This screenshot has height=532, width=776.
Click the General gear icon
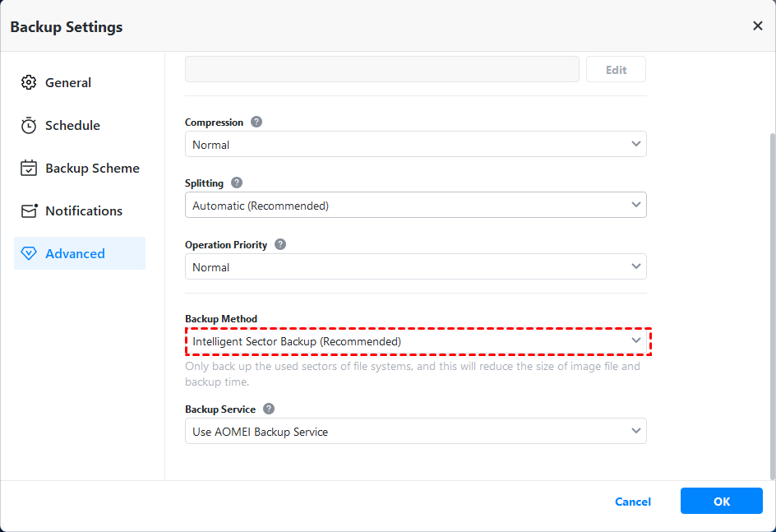point(29,82)
